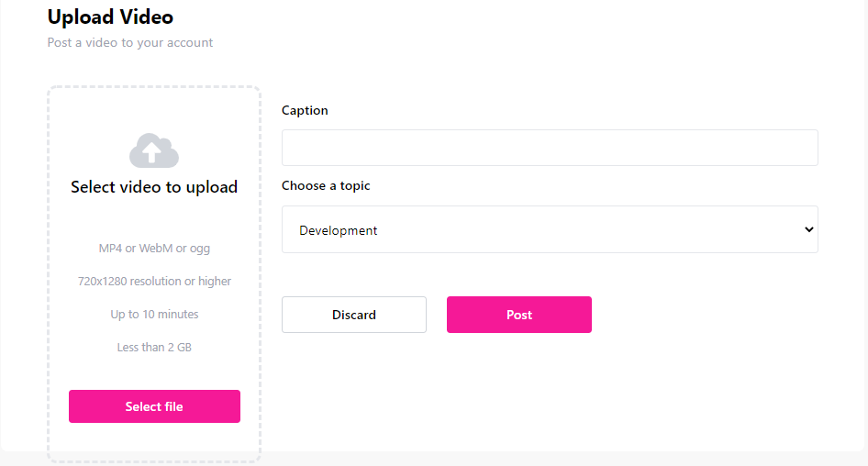Click the pink Select file button

pos(154,406)
